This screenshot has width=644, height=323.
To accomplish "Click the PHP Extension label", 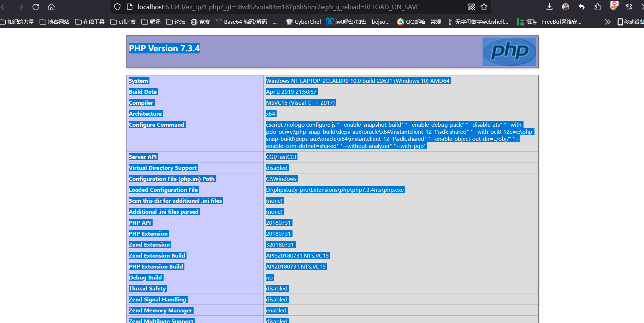I will (x=148, y=234).
